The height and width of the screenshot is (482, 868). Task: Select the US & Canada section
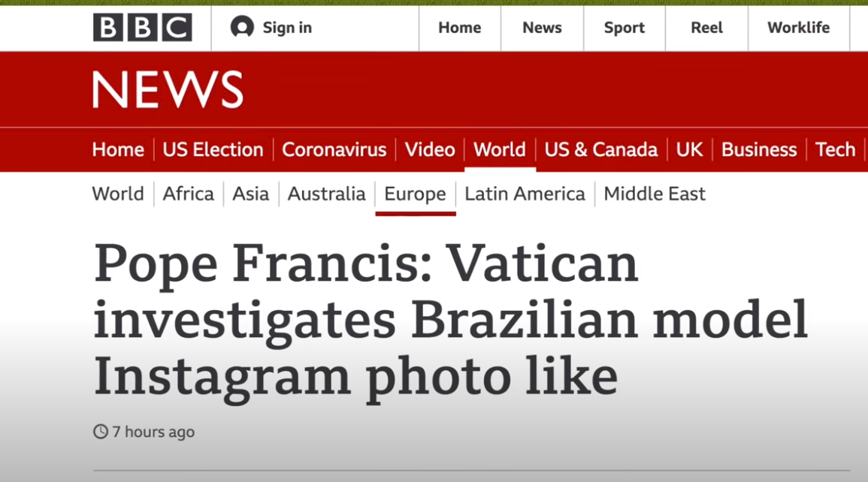(x=600, y=149)
